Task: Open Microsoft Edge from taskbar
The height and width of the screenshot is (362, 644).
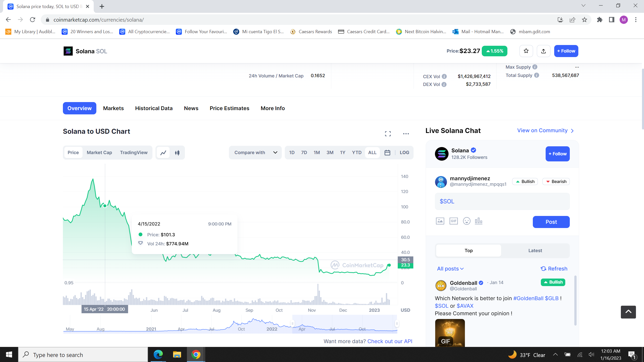Action: tap(158, 355)
